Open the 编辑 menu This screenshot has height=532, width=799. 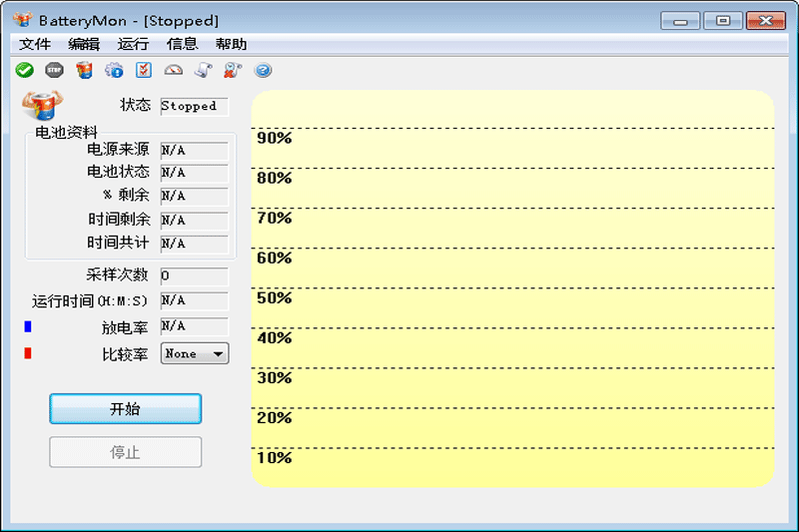84,44
